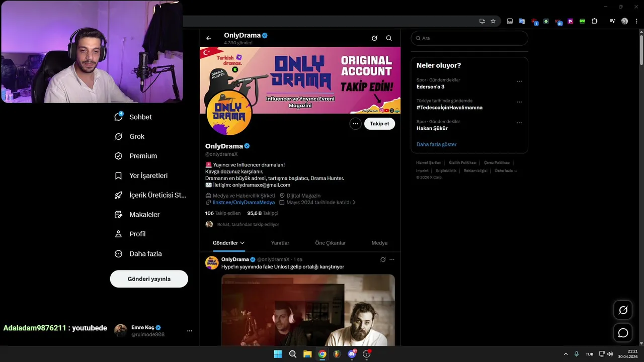This screenshot has width=644, height=362.
Task: Open options dots for #TedescoİçinHavalimanına trend
Action: tap(519, 102)
